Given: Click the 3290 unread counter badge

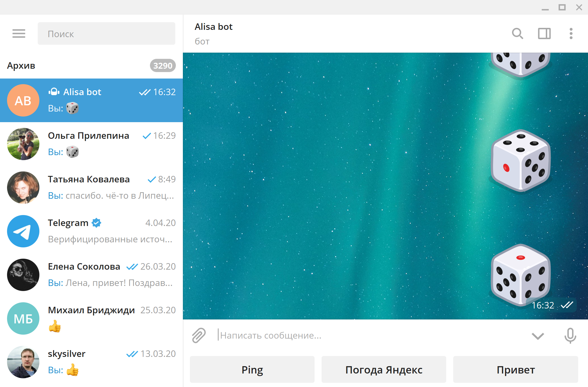Looking at the screenshot, I should point(163,65).
